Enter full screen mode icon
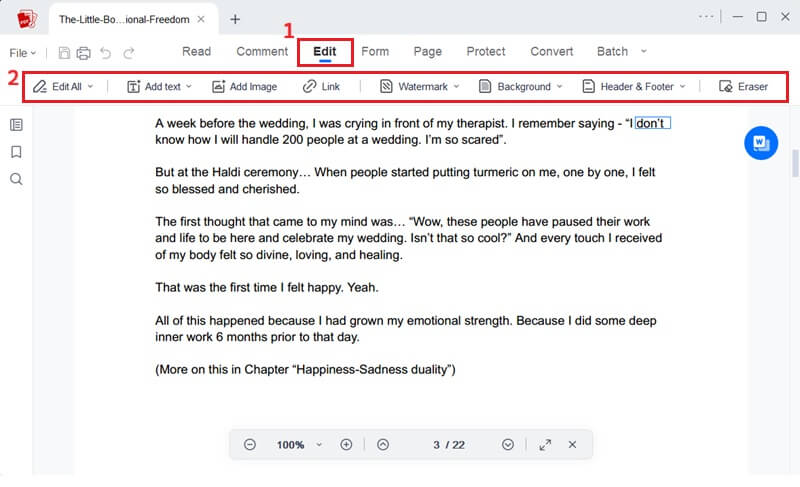Viewport: 800px width, 487px height. pyautogui.click(x=545, y=445)
